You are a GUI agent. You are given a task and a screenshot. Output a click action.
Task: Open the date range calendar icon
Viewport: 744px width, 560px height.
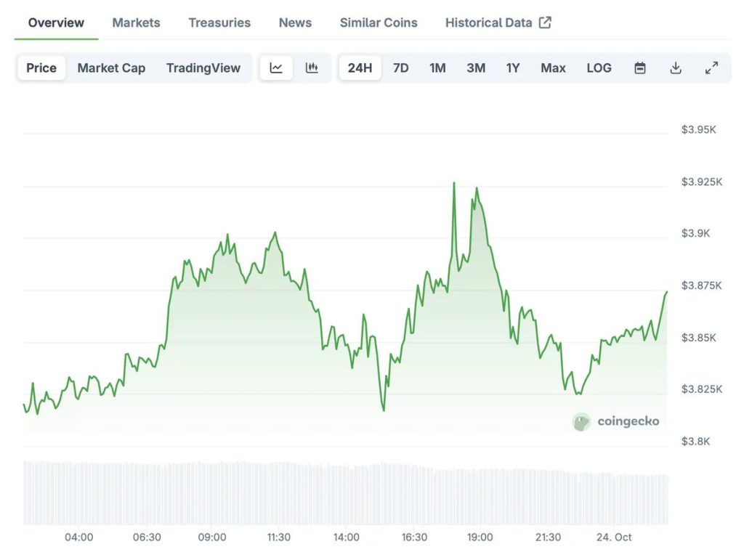640,68
